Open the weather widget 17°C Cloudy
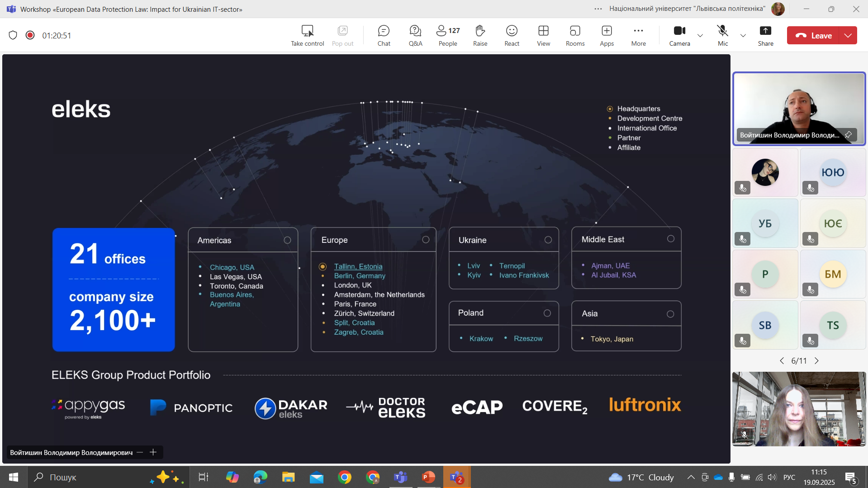This screenshot has width=868, height=488. 641,477
